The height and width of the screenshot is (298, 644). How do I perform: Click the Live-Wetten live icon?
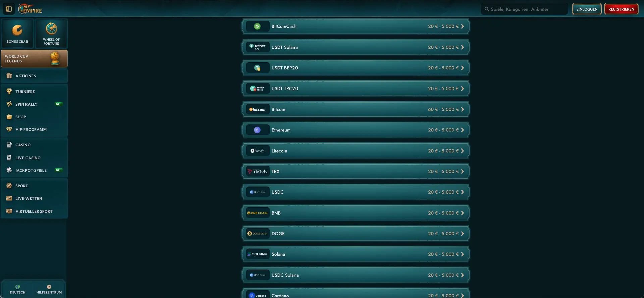(x=9, y=198)
